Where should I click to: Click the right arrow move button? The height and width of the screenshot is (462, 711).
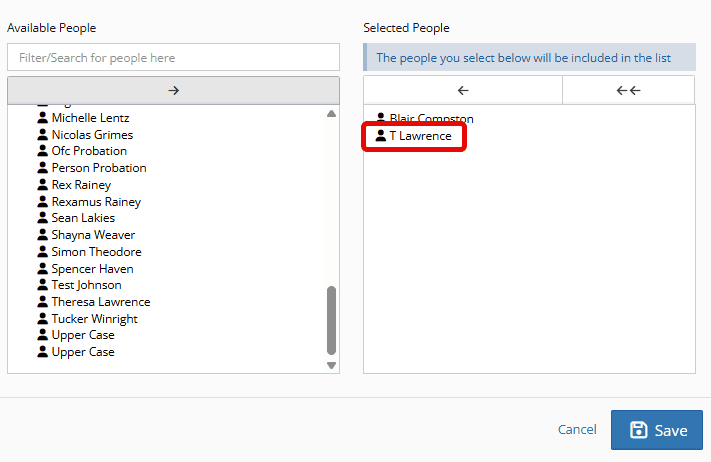click(173, 90)
